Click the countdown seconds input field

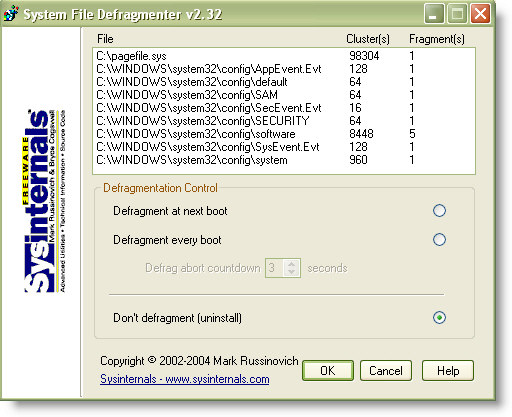pos(275,268)
